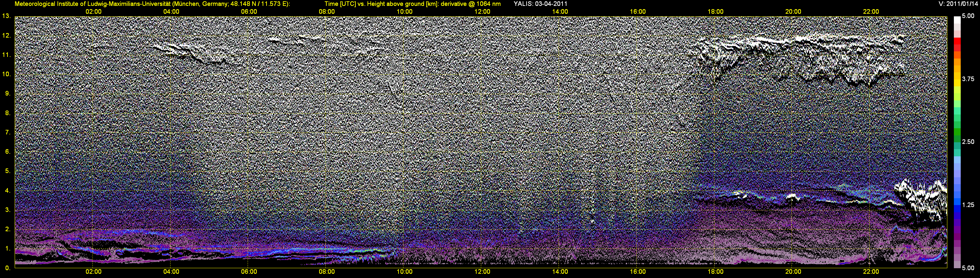The height and width of the screenshot is (278, 980).
Task: Select 02:00 on the top time axis
Action: [x=93, y=12]
